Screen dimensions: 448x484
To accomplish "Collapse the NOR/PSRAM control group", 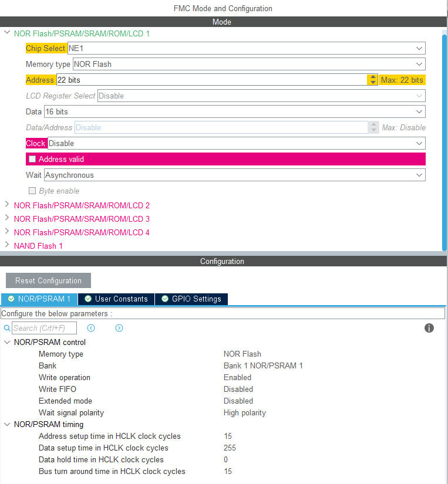I will [7, 342].
